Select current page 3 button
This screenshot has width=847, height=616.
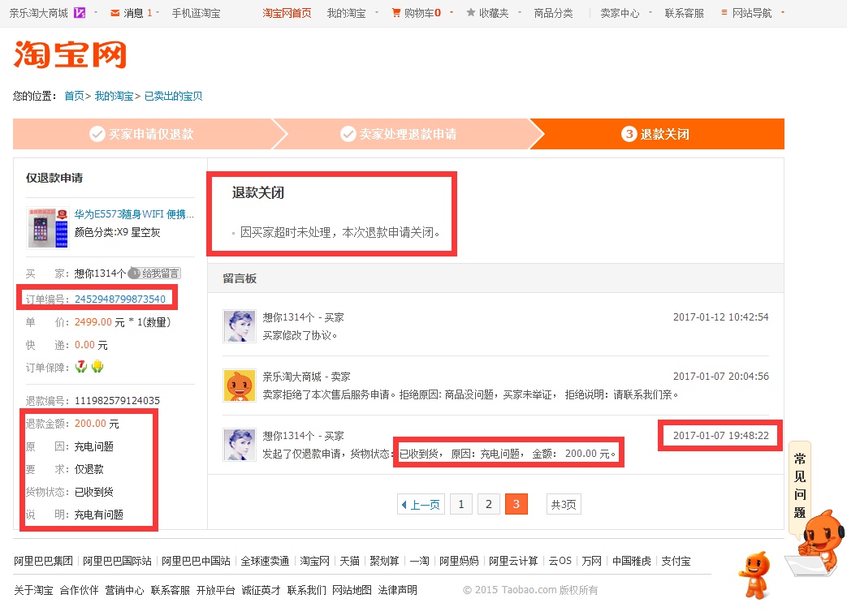coord(516,504)
